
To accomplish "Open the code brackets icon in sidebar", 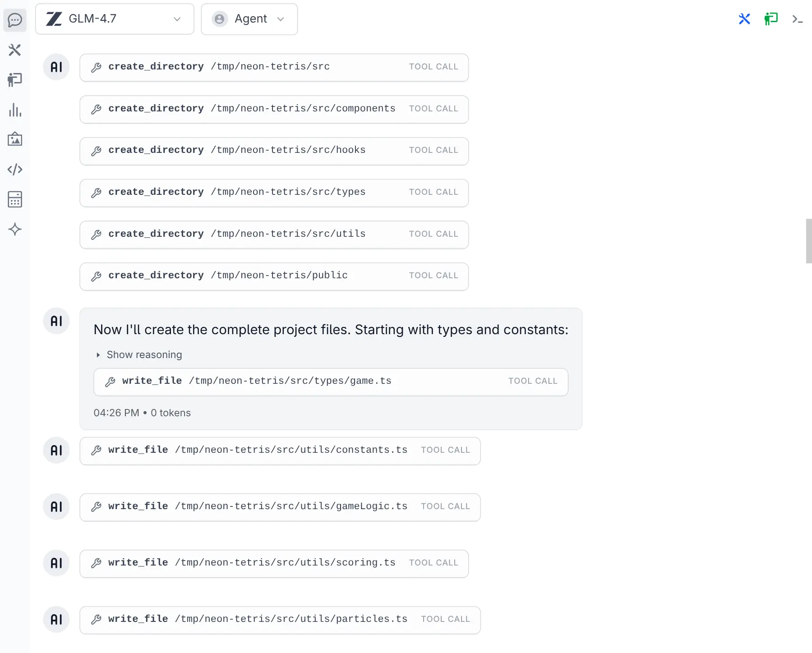I will 15,170.
